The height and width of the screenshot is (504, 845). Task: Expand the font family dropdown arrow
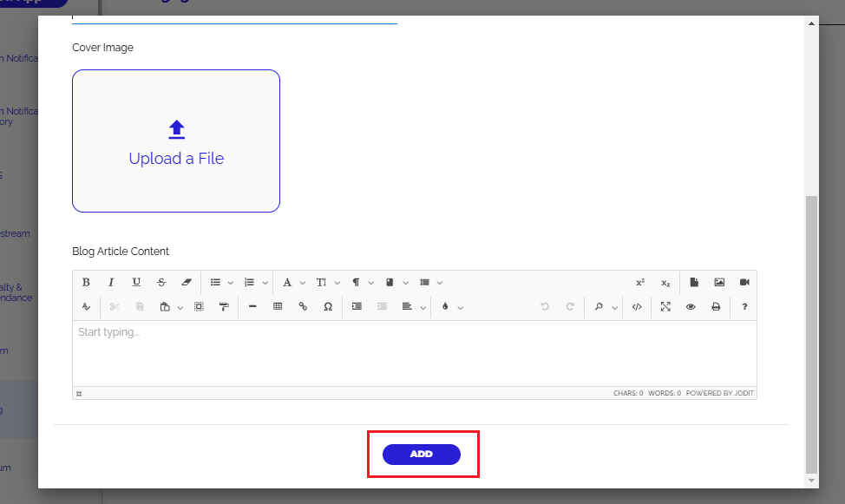[302, 283]
